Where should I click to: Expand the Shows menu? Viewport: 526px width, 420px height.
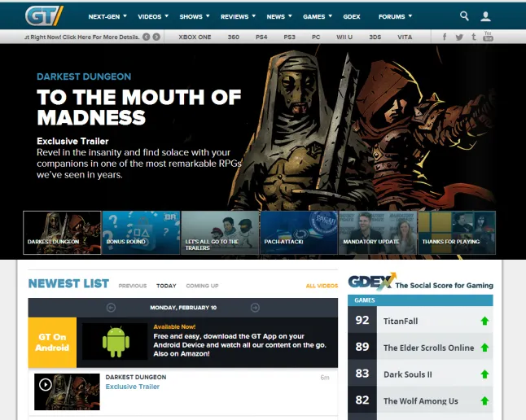(195, 16)
